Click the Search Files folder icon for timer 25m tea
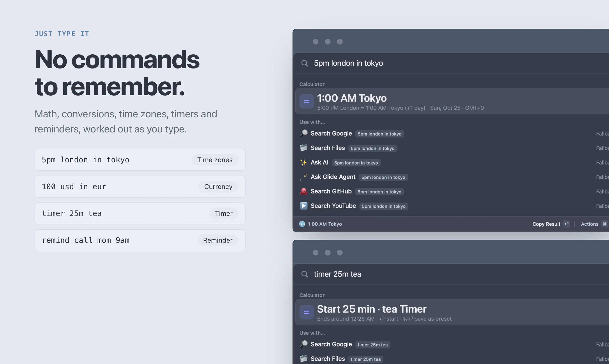This screenshot has height=364, width=609. coord(304,359)
